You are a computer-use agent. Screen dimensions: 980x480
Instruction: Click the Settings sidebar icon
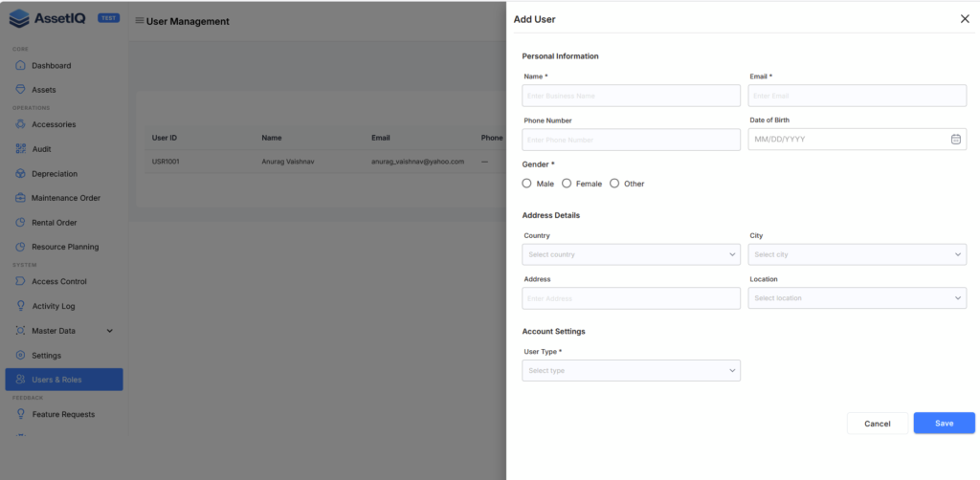[20, 355]
